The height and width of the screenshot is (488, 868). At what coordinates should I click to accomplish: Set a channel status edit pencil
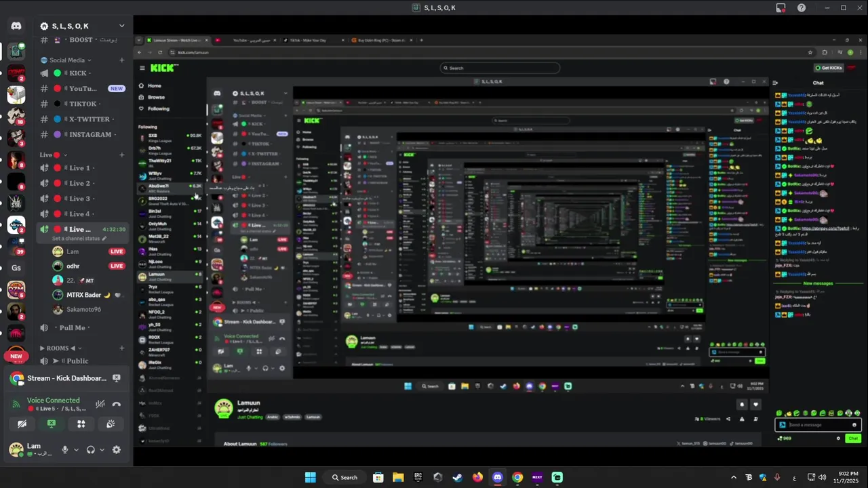tap(104, 239)
